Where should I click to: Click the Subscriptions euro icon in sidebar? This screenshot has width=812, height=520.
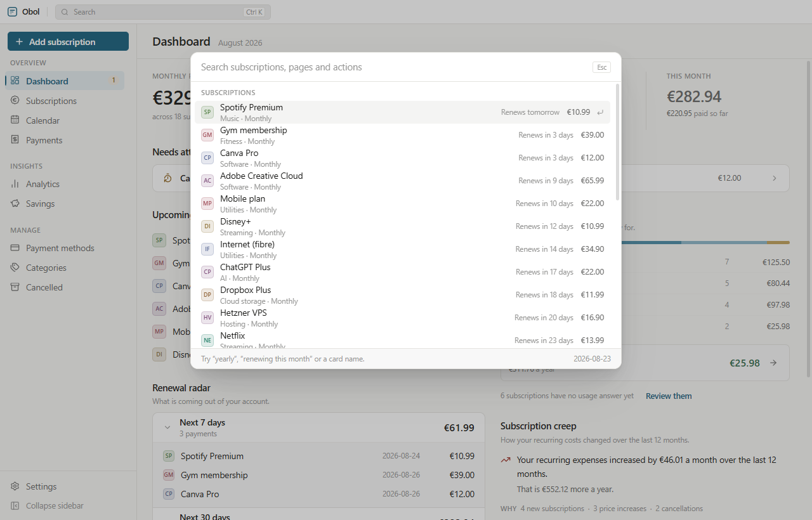15,100
